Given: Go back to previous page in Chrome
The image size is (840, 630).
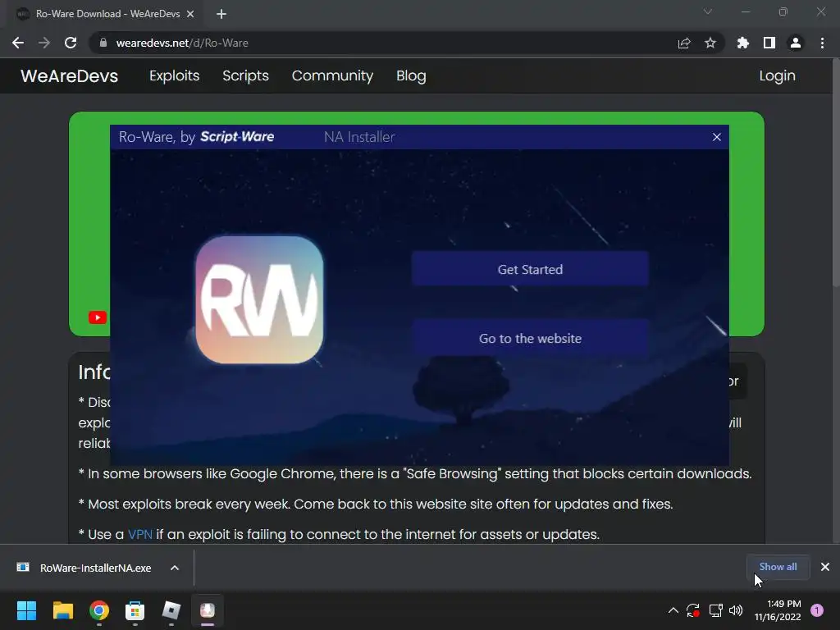Looking at the screenshot, I should [x=18, y=43].
